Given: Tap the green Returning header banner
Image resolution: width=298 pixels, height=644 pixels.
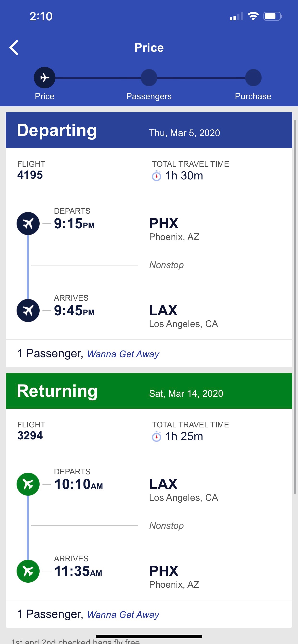Looking at the screenshot, I should point(149,391).
